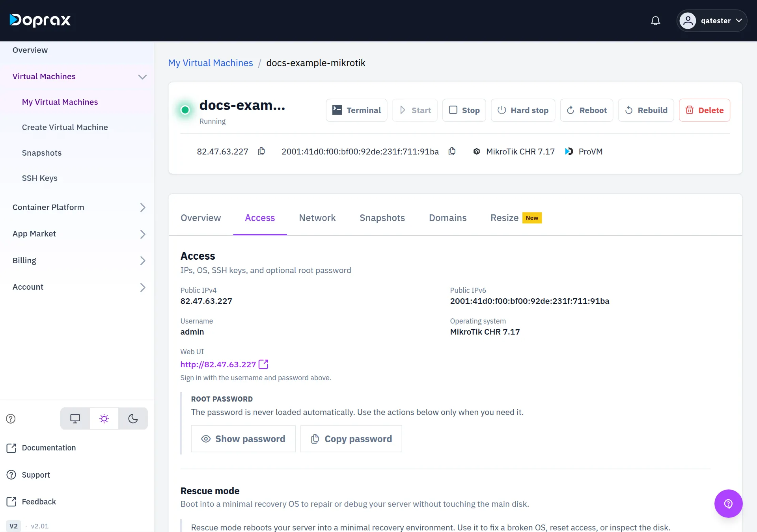Hard stop the virtual machine
Viewport: 757px width, 532px height.
(523, 110)
